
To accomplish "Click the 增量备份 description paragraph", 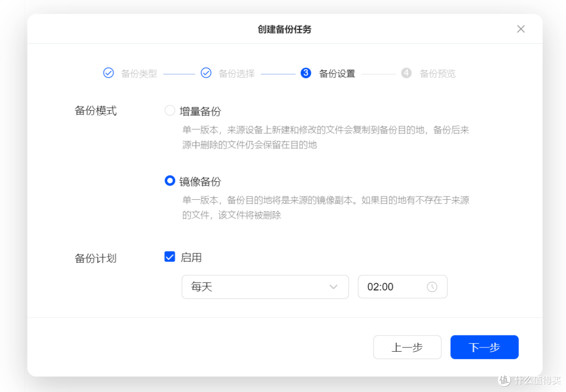I will pos(325,137).
